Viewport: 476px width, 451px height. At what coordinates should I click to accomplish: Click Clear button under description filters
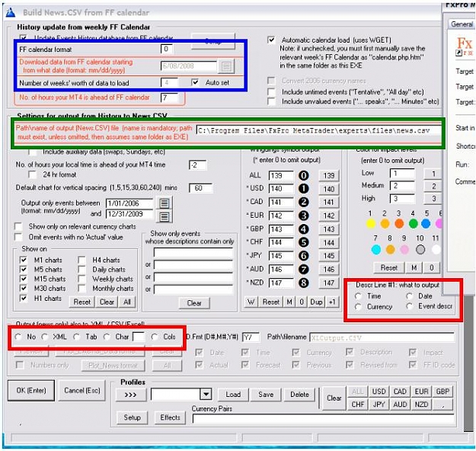click(194, 303)
